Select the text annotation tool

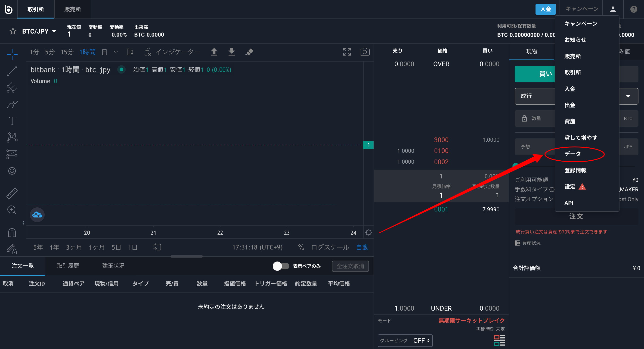point(12,121)
